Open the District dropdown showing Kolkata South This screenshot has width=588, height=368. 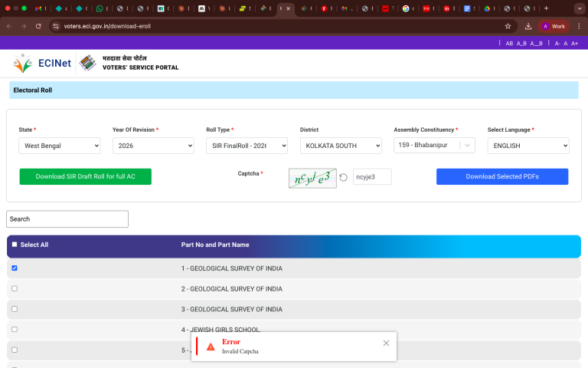[341, 146]
